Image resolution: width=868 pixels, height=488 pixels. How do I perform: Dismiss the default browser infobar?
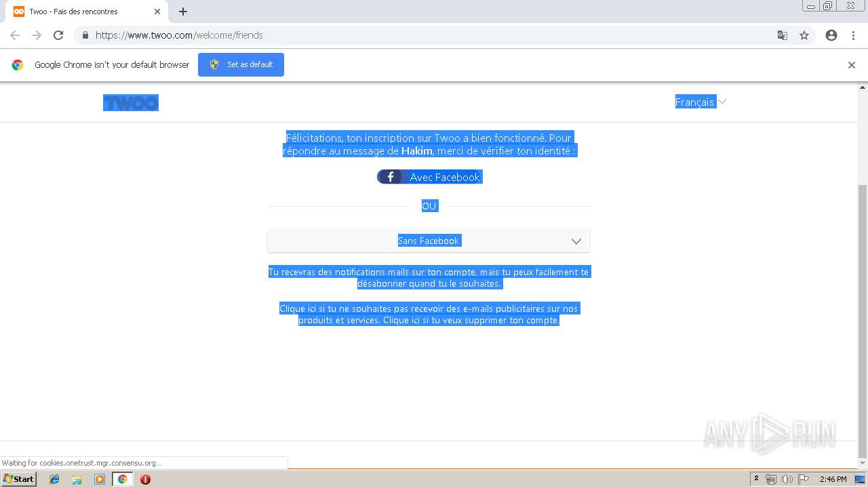click(x=852, y=65)
